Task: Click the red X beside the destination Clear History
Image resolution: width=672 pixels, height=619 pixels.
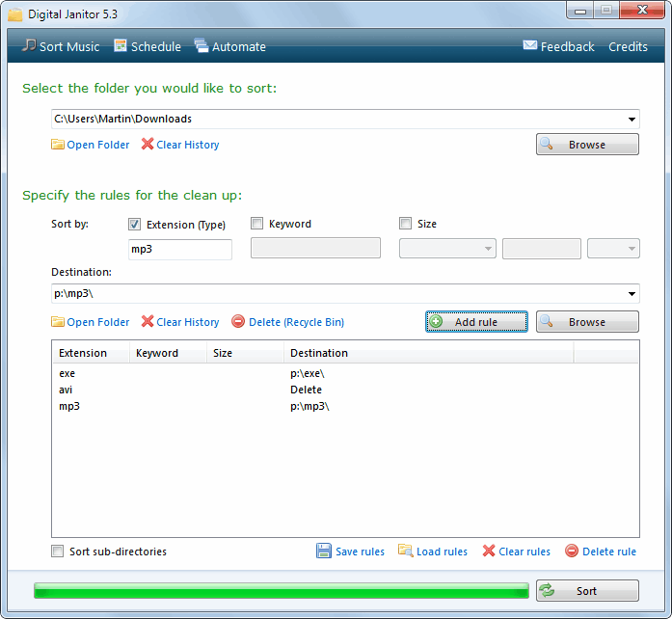Action: [148, 321]
